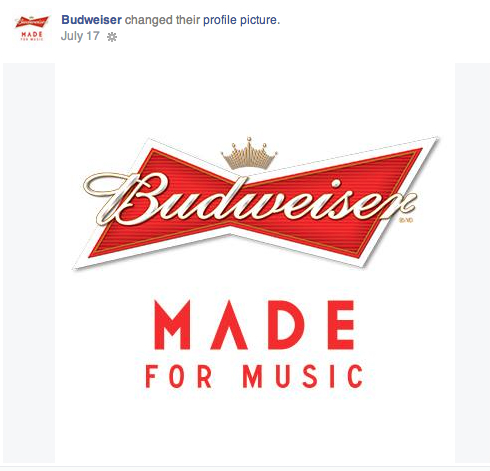490x471 pixels.
Task: Click the Budweiser script wordmark in photo
Action: pyautogui.click(x=250, y=200)
